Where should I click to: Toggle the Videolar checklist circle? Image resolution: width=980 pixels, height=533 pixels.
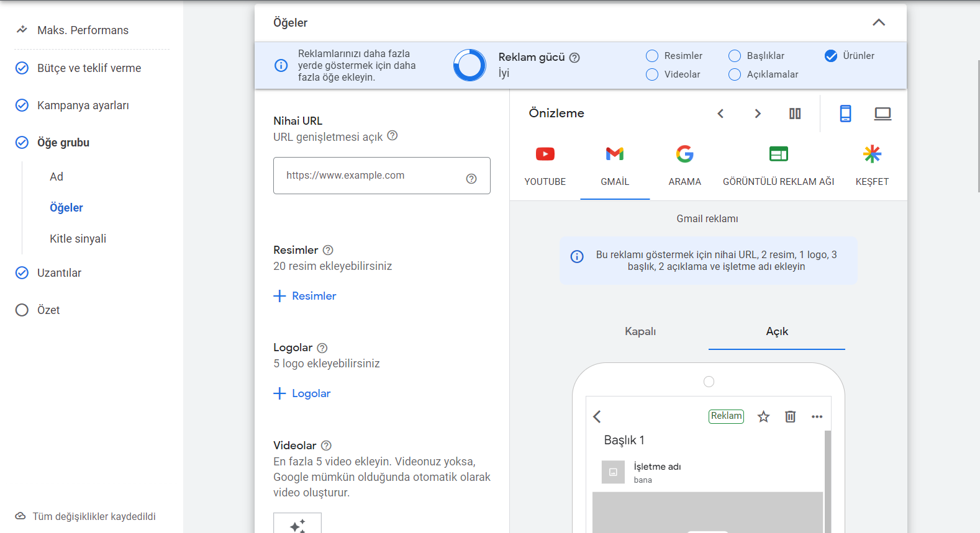(x=652, y=74)
